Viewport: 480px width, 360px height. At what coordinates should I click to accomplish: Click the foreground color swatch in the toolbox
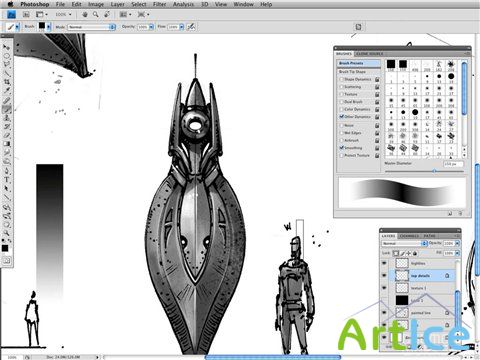click(x=5, y=248)
